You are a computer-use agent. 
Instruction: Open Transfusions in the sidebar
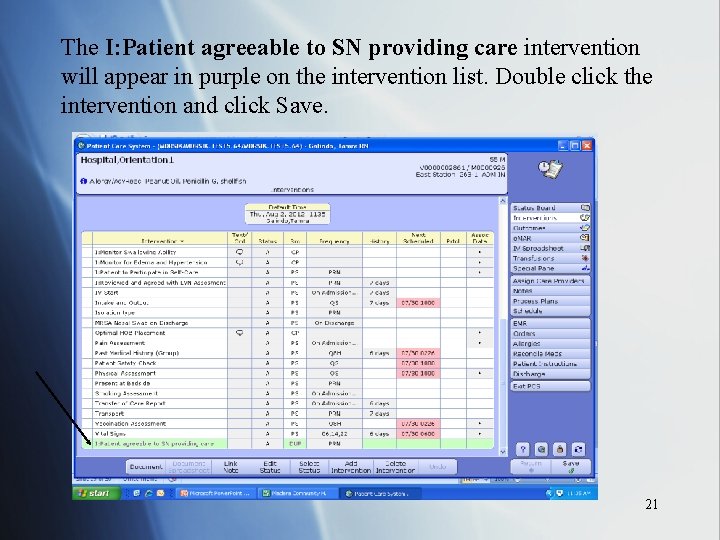pyautogui.click(x=551, y=259)
